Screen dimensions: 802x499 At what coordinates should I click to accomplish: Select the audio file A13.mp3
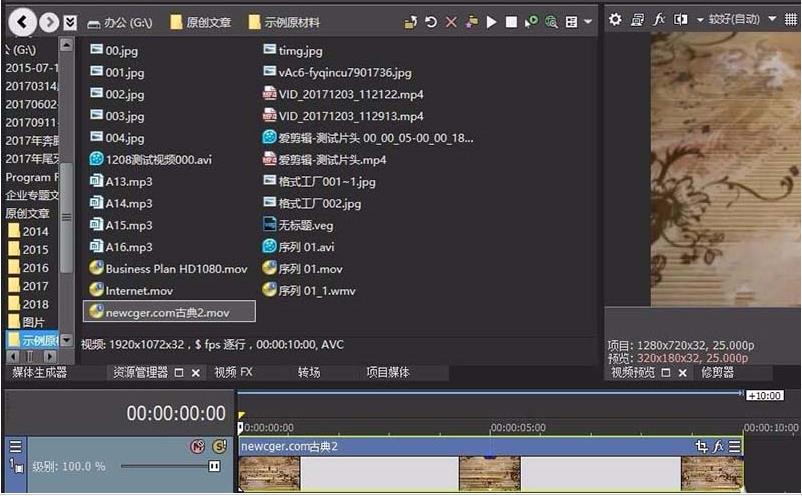tap(121, 182)
